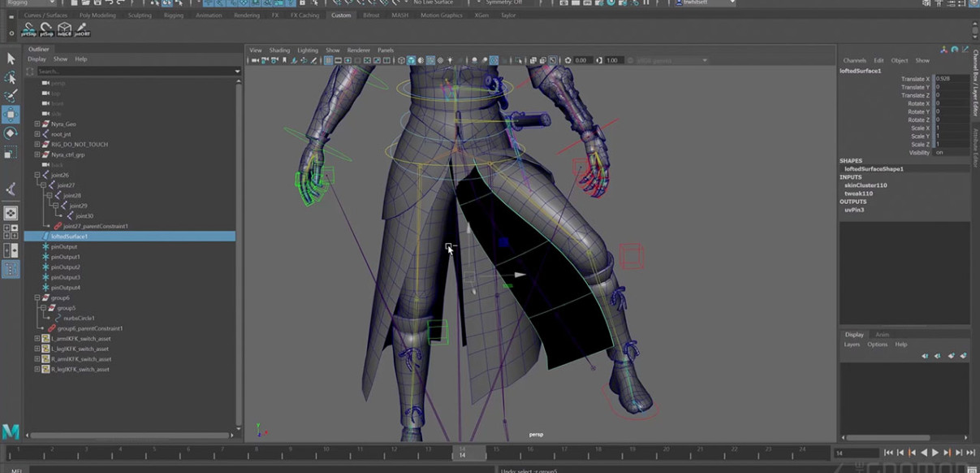Click the single-pane layout icon in the toolbox
This screenshot has height=473, width=980.
click(11, 214)
